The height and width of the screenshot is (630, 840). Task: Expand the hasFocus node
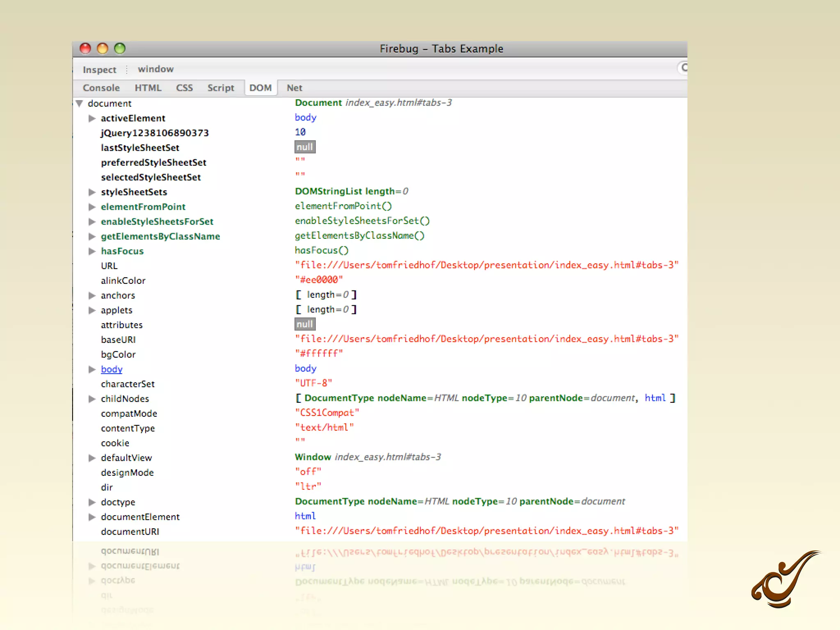pyautogui.click(x=92, y=251)
